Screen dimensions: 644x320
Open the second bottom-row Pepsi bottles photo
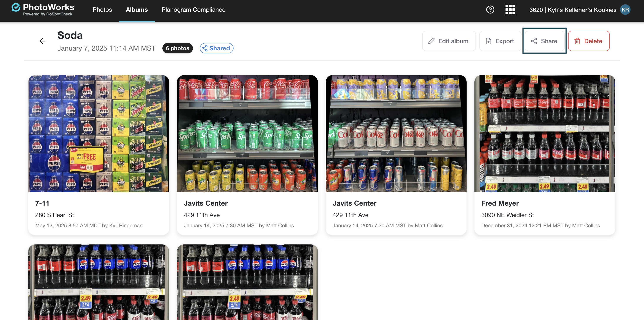247,282
